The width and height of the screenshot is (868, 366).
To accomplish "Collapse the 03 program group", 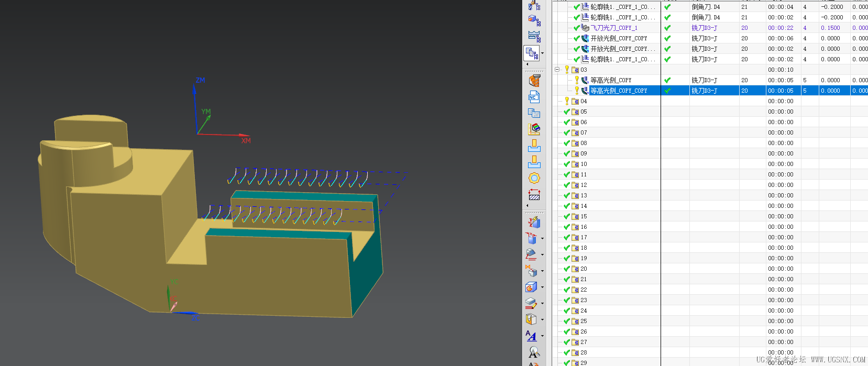I will tap(557, 70).
